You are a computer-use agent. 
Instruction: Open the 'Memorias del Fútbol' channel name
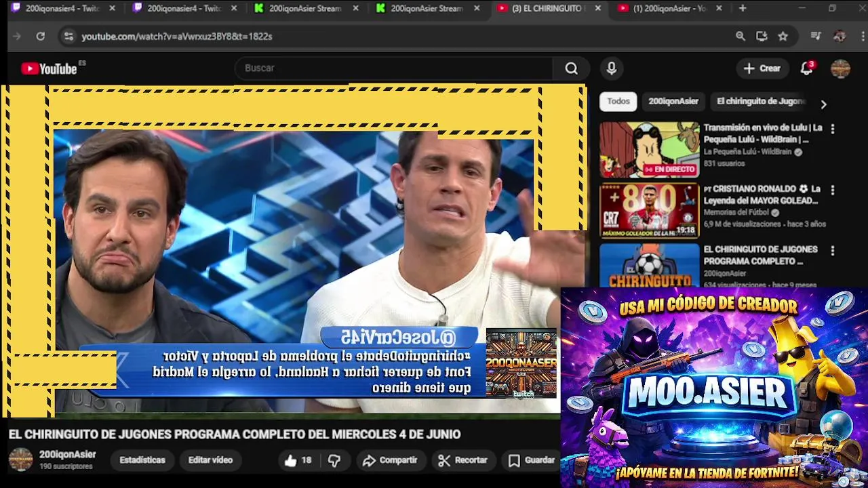coord(736,213)
